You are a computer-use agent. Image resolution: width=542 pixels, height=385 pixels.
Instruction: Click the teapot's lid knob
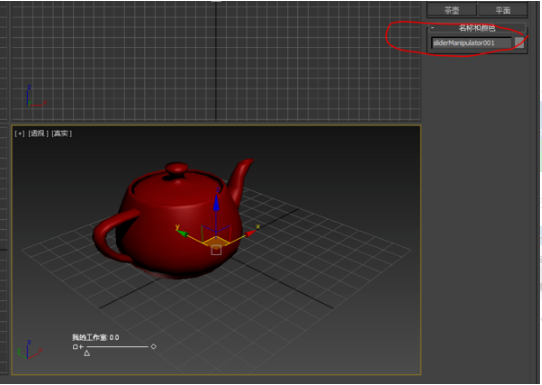point(177,169)
